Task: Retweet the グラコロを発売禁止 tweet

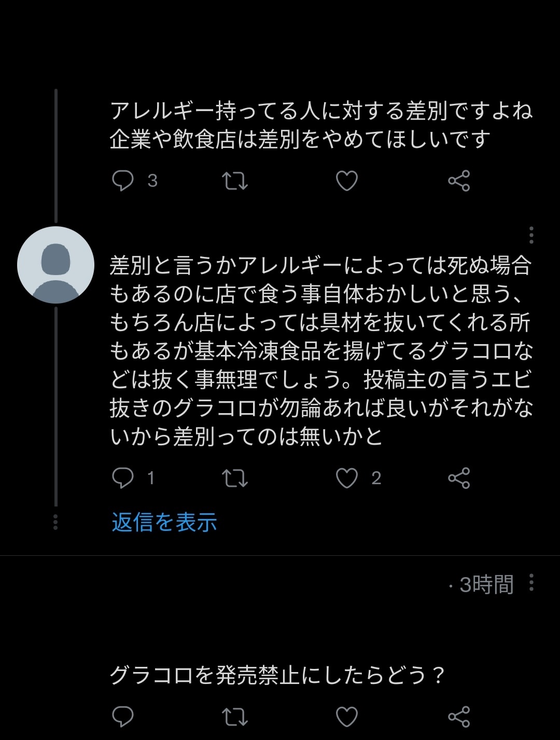Action: tap(235, 717)
